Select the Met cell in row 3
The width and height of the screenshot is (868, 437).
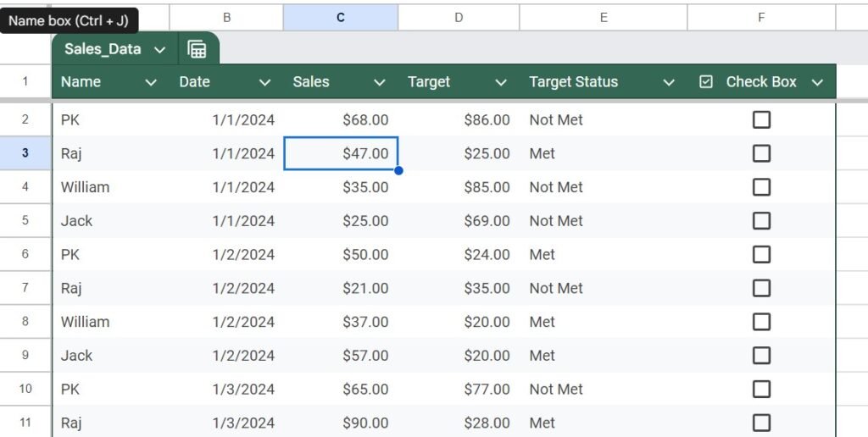pos(604,153)
